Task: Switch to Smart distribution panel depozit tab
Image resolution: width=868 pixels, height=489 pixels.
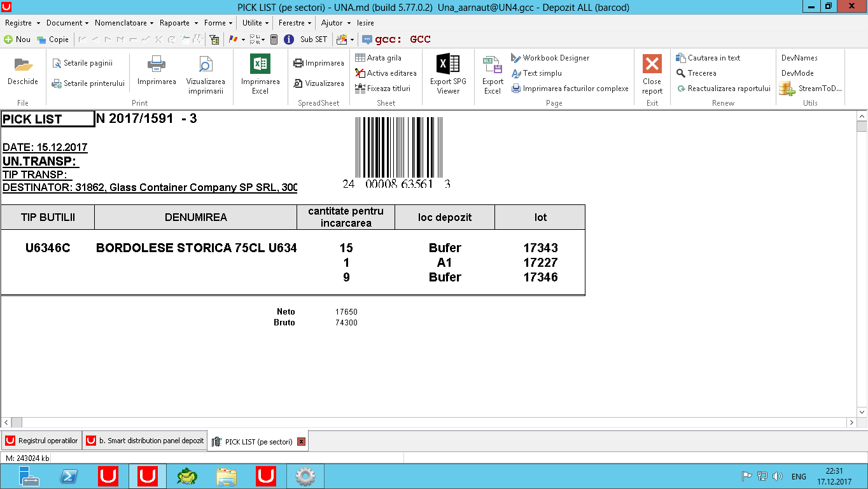Action: [145, 441]
